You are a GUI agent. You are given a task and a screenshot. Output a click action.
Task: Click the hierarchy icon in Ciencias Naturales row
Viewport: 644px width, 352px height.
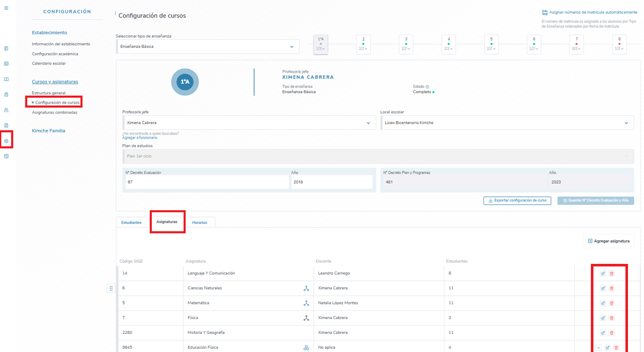click(306, 288)
